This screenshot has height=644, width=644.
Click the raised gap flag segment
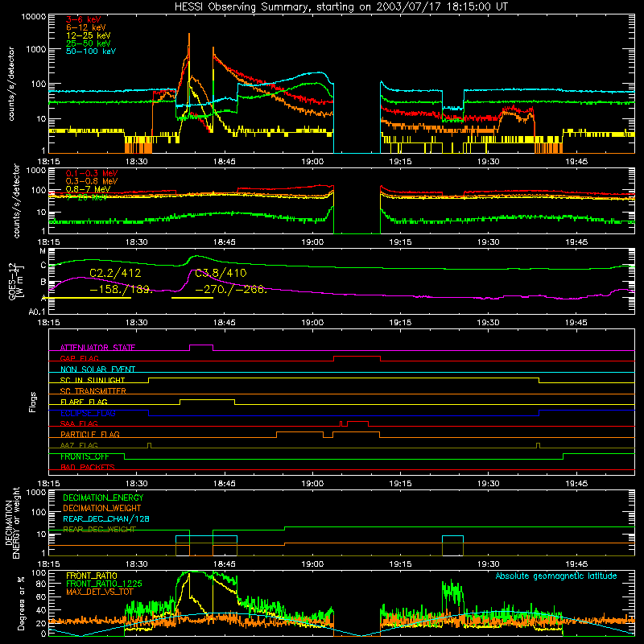click(357, 357)
